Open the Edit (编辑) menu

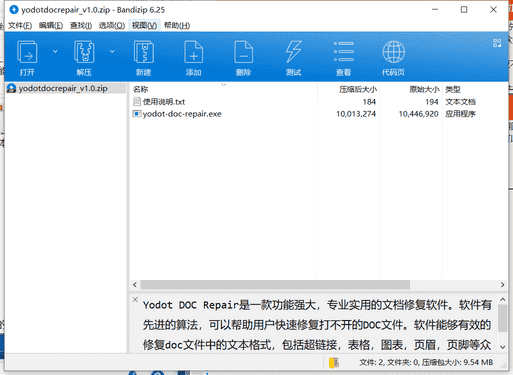pyautogui.click(x=51, y=25)
